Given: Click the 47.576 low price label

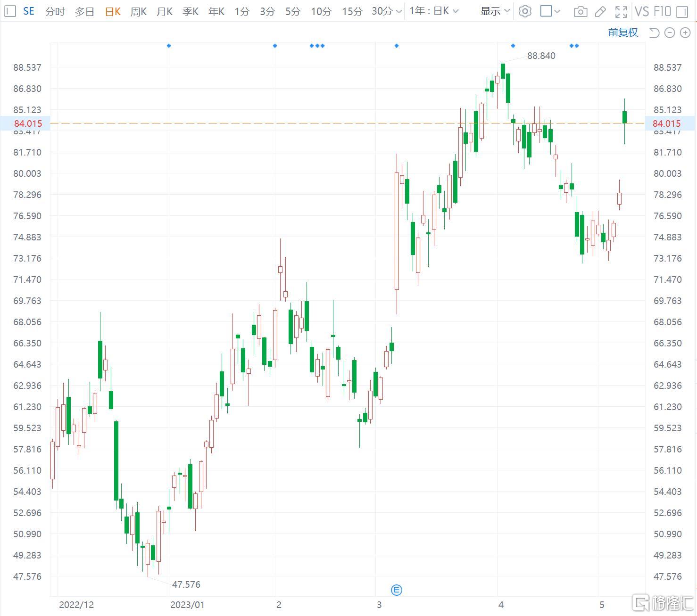Looking at the screenshot, I should click(186, 584).
